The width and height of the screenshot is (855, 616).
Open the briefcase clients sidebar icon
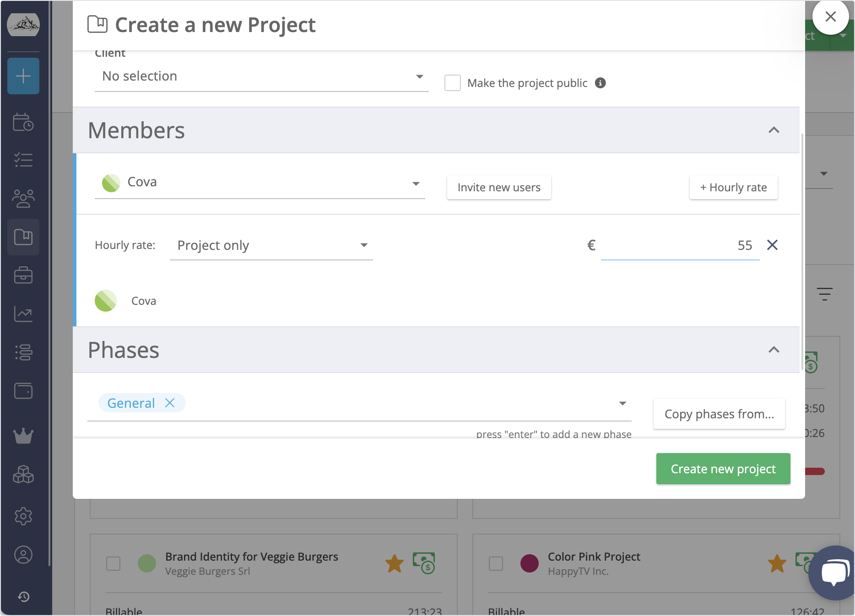pos(23,276)
